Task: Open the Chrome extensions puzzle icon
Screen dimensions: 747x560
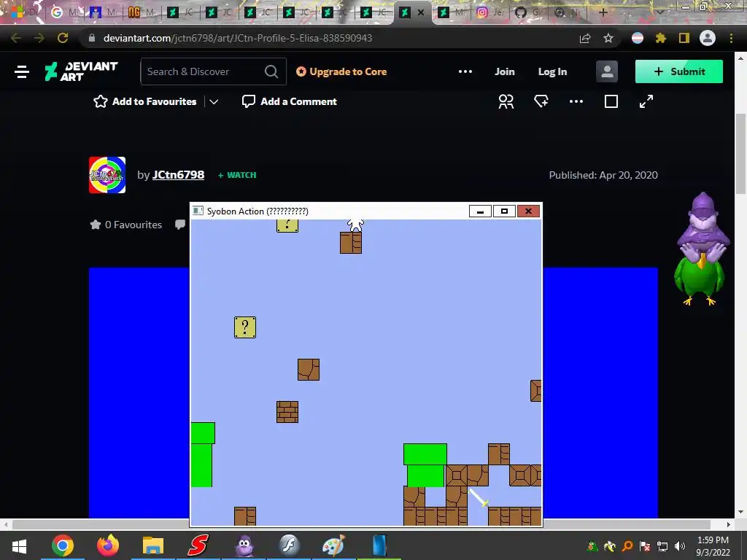Action: pyautogui.click(x=660, y=38)
